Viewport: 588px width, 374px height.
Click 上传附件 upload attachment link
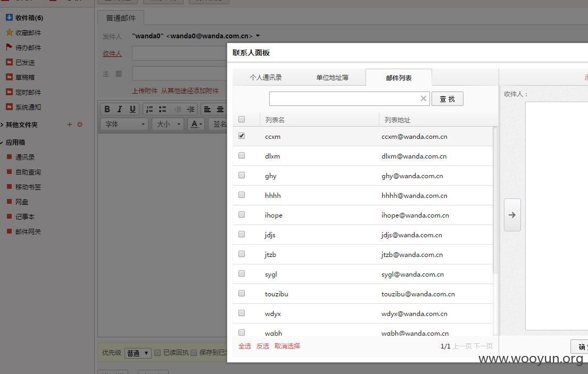[x=145, y=90]
